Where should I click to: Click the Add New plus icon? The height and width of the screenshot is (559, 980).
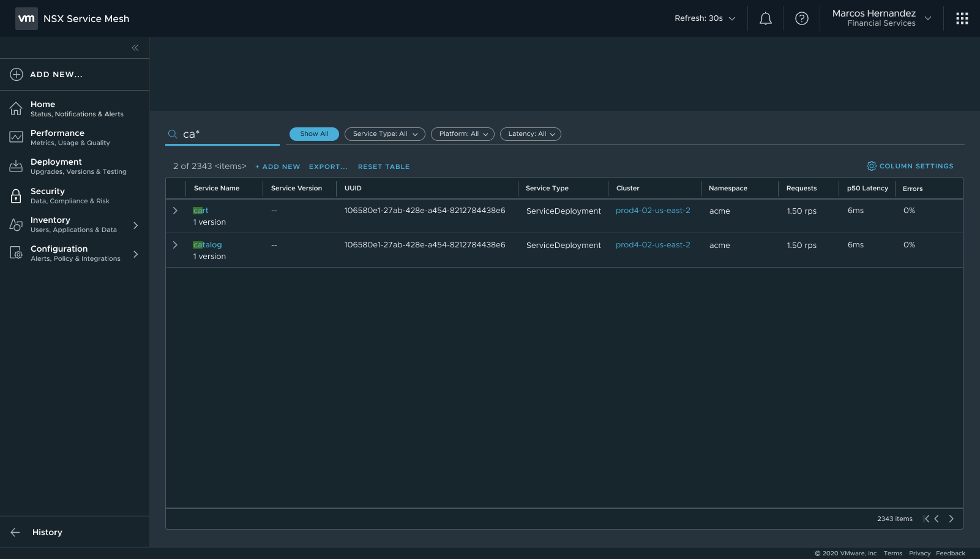17,74
